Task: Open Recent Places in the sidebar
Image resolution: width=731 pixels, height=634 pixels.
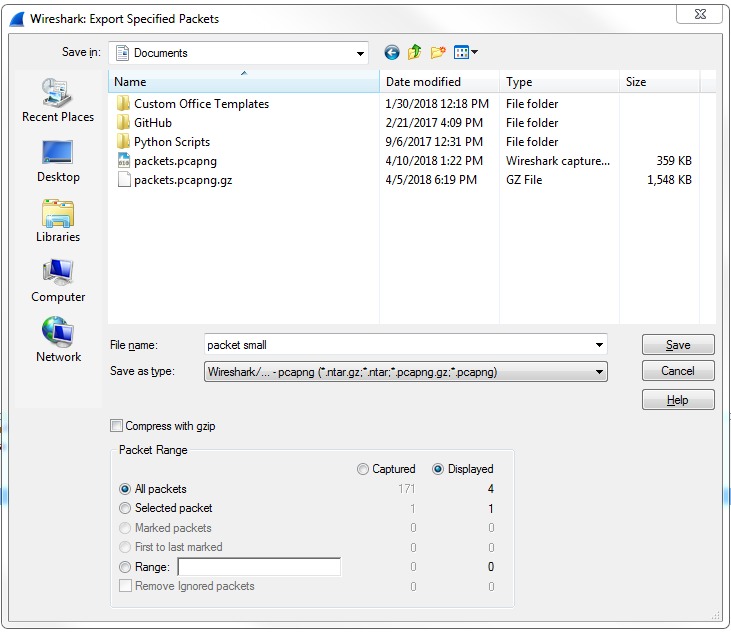Action: pyautogui.click(x=58, y=101)
